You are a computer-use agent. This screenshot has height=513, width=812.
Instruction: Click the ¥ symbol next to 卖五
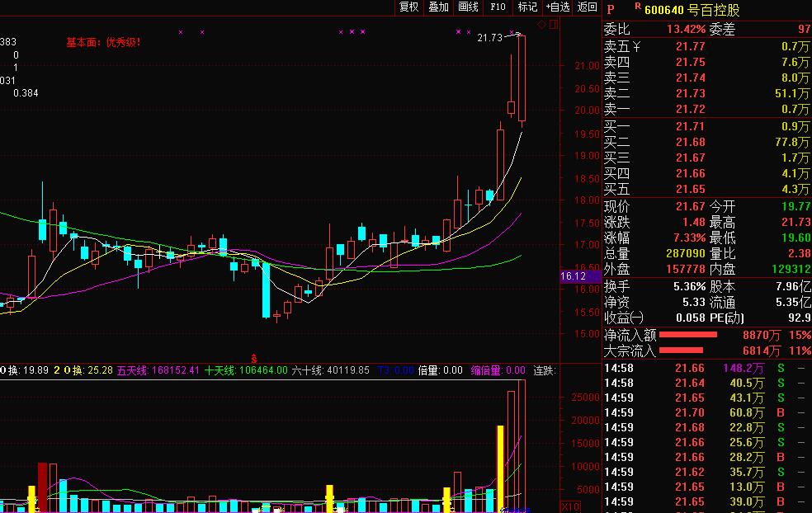(636, 46)
